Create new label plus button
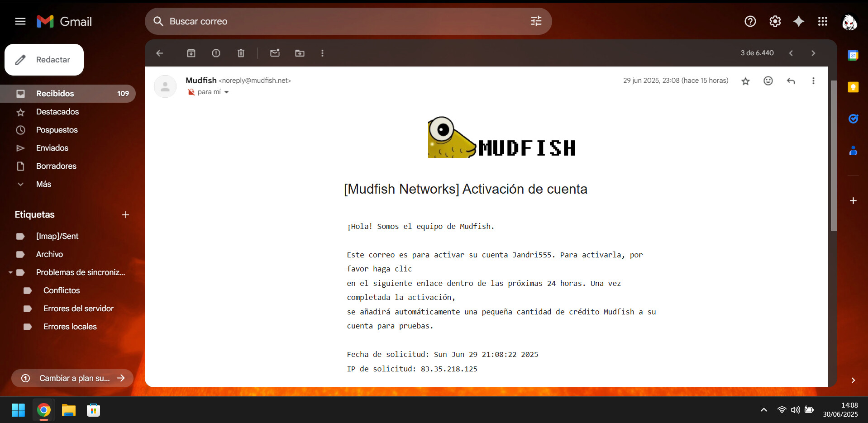The image size is (868, 423). point(125,214)
